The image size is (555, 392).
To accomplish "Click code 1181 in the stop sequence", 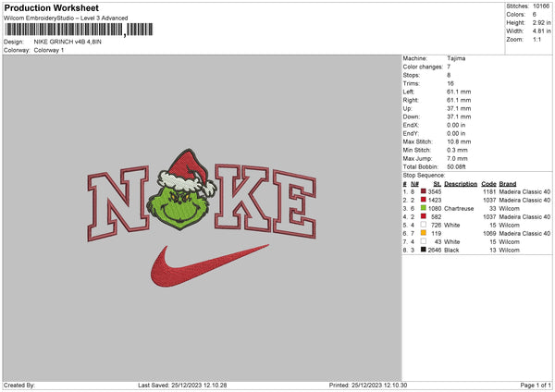I will point(489,191).
